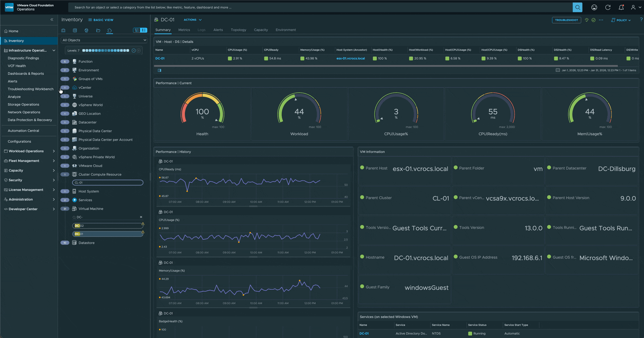This screenshot has height=338, width=644.
Task: Click the Troubleshoot button
Action: coord(566,20)
